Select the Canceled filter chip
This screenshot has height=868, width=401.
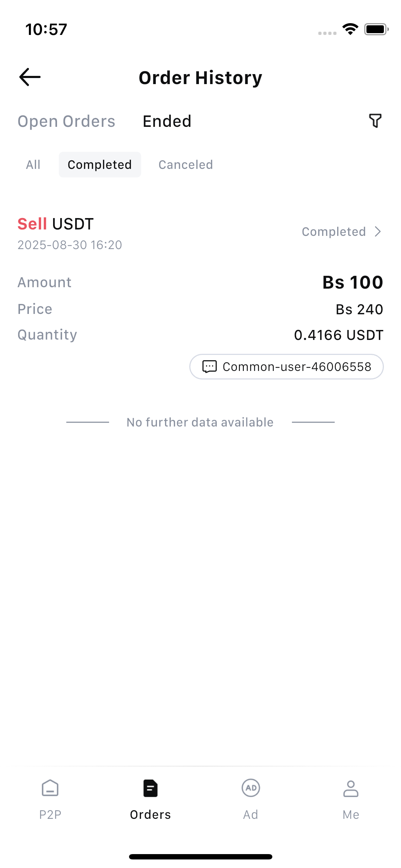pyautogui.click(x=186, y=165)
